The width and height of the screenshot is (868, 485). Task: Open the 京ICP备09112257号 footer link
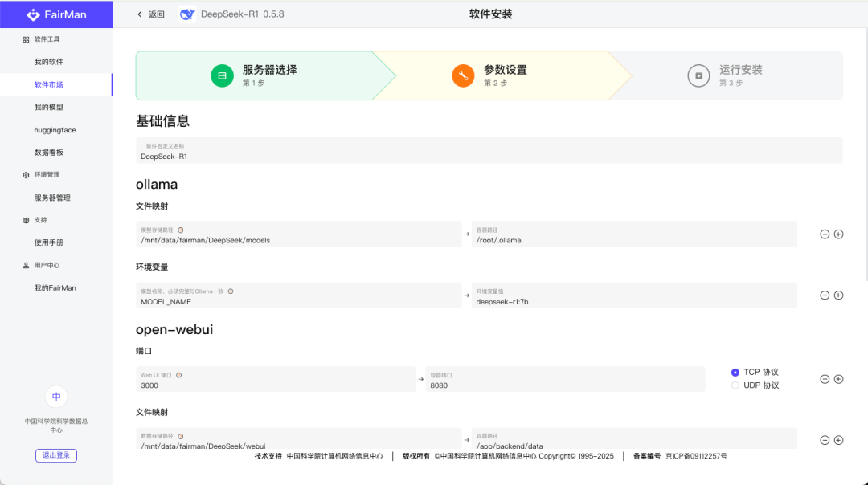[x=696, y=456]
